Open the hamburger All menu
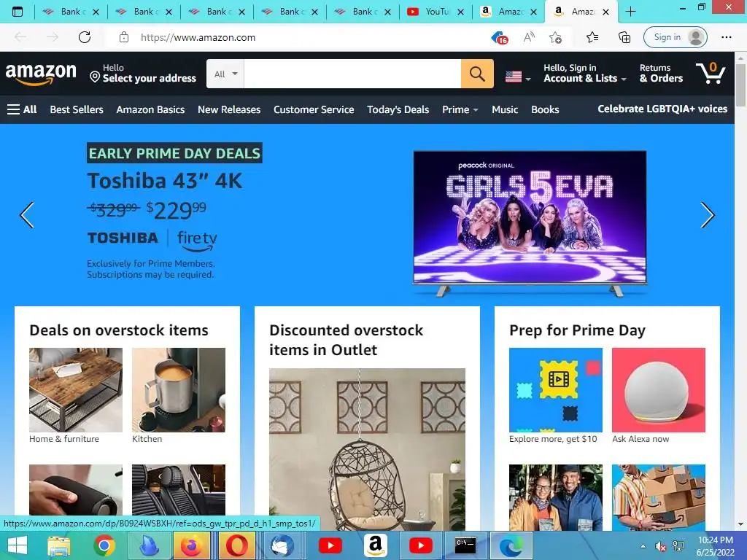The height and width of the screenshot is (560, 747). click(x=22, y=109)
